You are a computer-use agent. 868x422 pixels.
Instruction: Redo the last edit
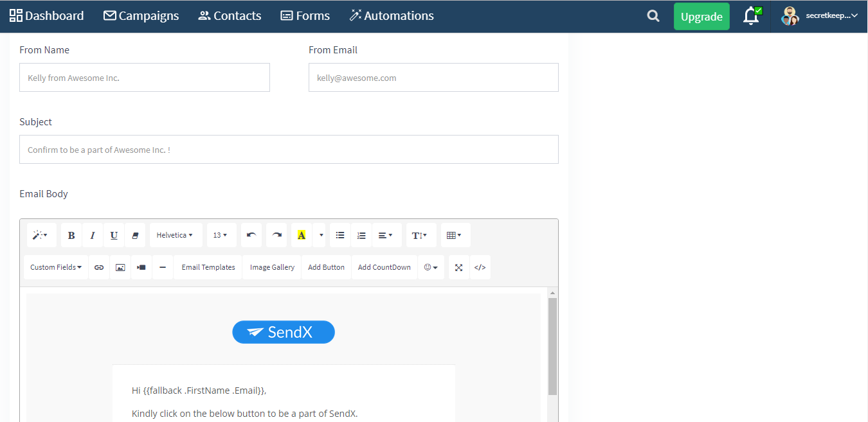[x=276, y=235]
